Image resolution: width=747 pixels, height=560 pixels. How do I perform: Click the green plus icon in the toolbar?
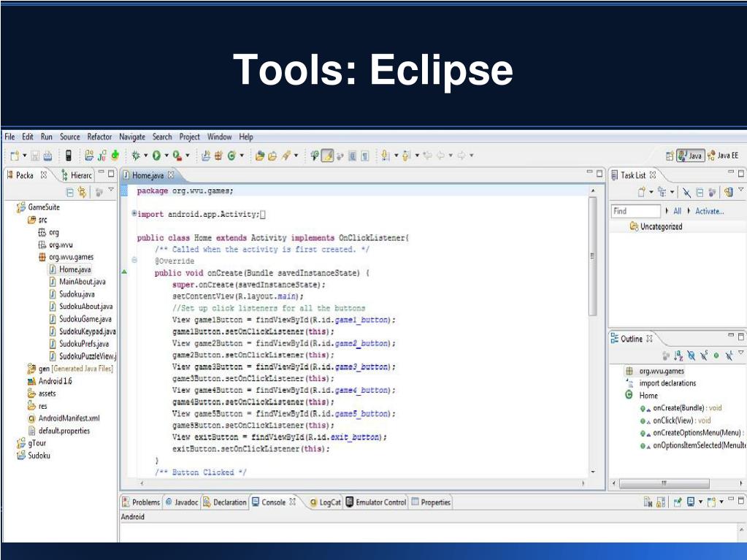click(x=115, y=156)
